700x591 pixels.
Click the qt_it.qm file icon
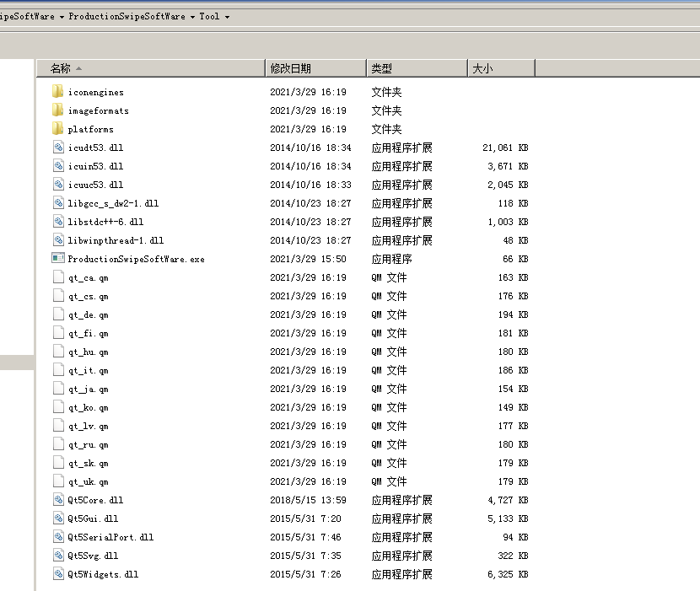pyautogui.click(x=58, y=370)
